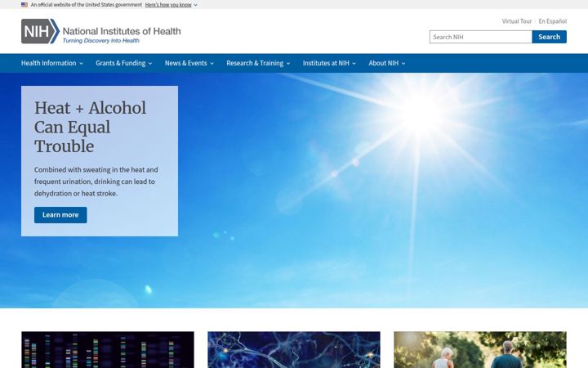Viewport: 588px width, 368px height.
Task: Expand the Institutes at NIH dropdown chevron
Action: tap(354, 64)
